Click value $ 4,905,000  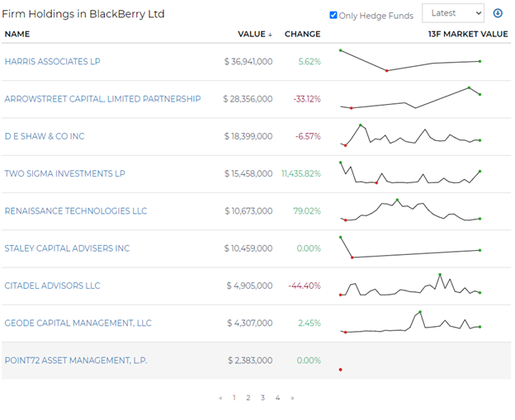tap(249, 286)
